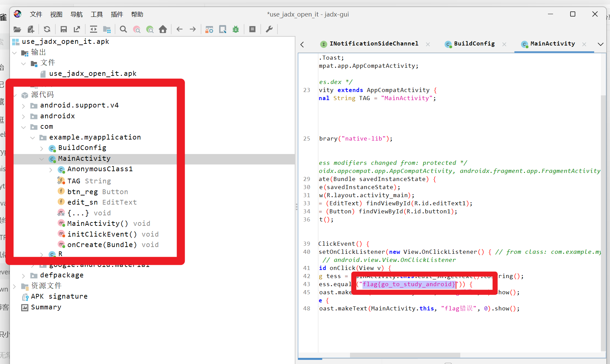The width and height of the screenshot is (610, 364).
Task: Collapse the example.myapplication package
Action: pyautogui.click(x=32, y=138)
